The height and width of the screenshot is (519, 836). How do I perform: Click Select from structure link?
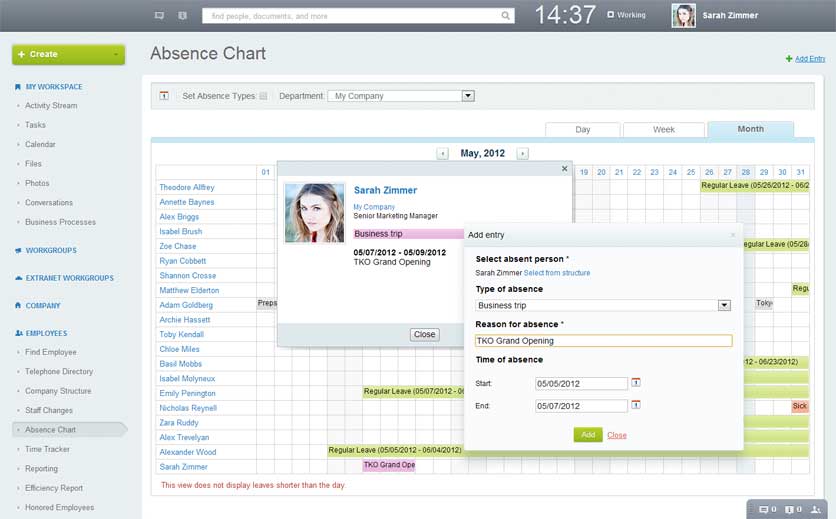[556, 272]
